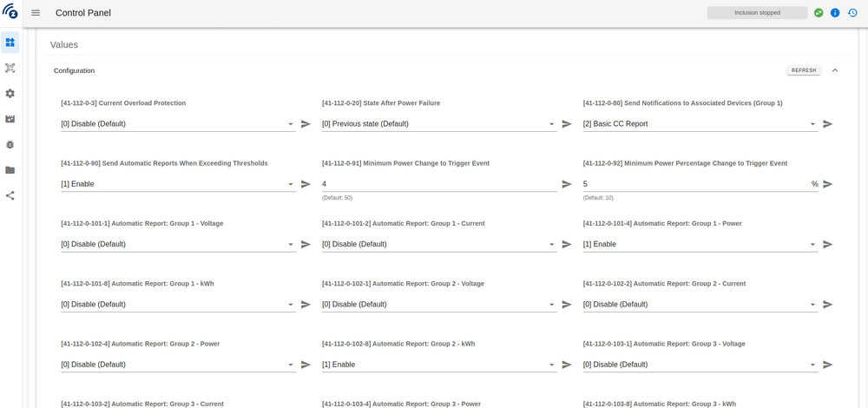Open the State After Power Failure dropdown

click(x=438, y=124)
